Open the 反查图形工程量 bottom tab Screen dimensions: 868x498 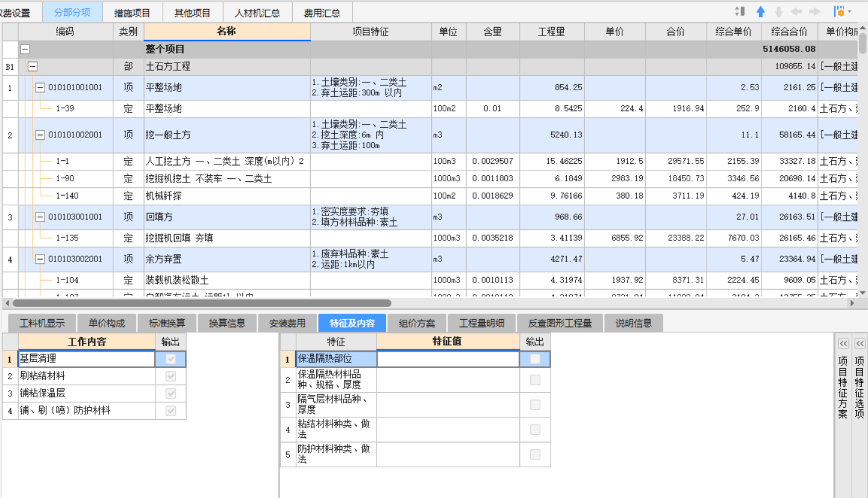560,323
